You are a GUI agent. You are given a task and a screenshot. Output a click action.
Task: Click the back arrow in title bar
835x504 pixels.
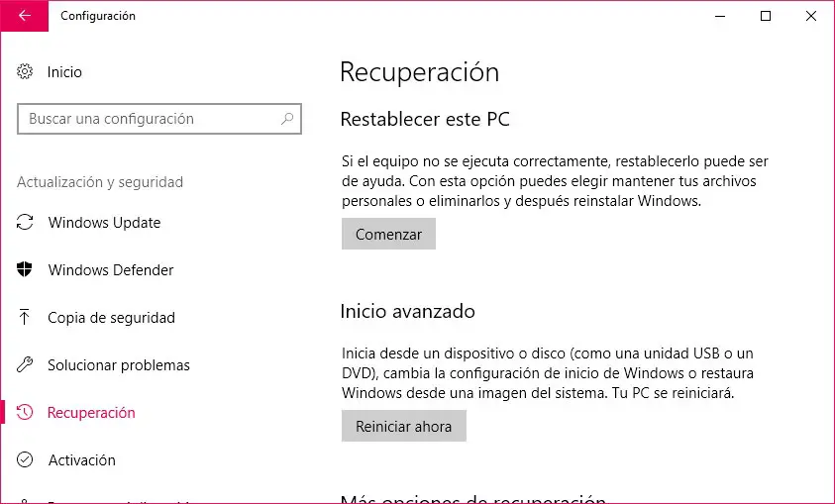[x=24, y=16]
